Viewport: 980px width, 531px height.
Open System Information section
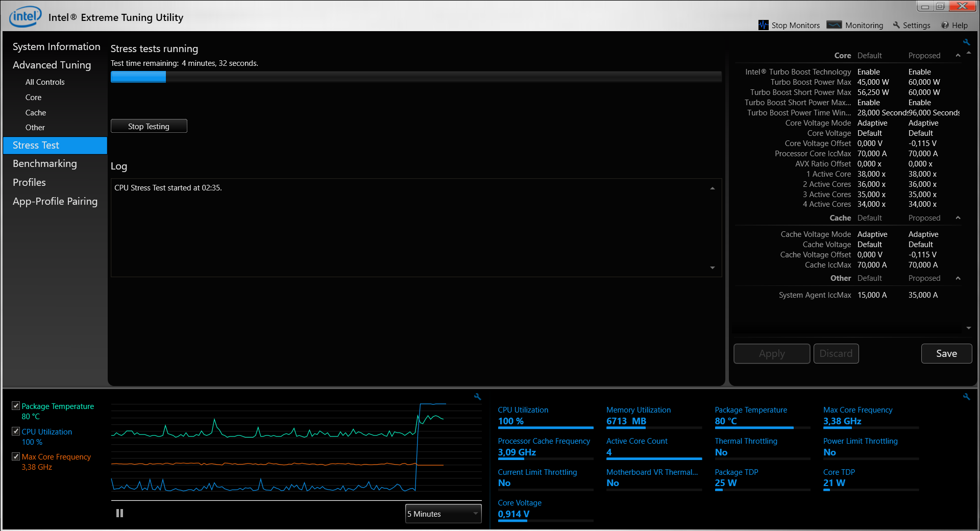[x=56, y=46]
